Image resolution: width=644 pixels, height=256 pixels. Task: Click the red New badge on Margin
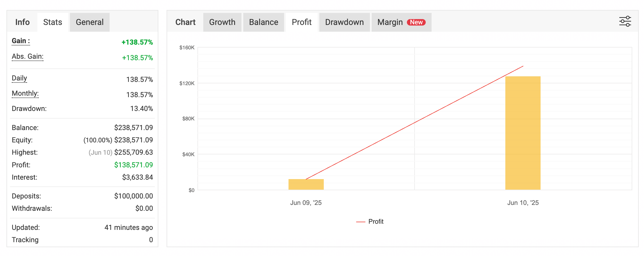[416, 22]
